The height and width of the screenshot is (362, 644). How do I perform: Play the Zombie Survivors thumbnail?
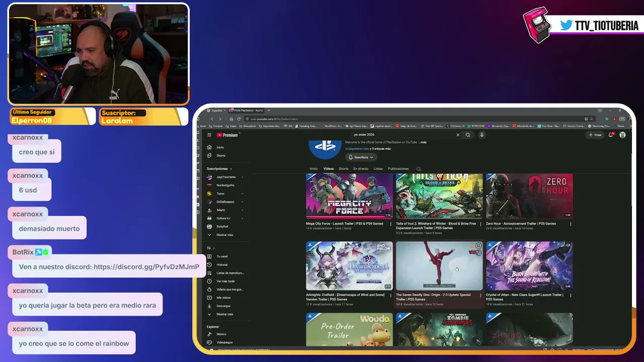(439, 329)
